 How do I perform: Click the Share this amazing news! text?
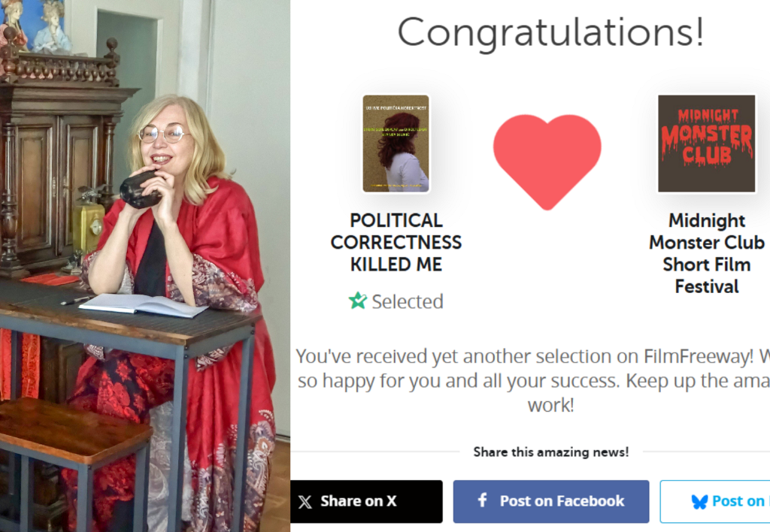pyautogui.click(x=550, y=452)
